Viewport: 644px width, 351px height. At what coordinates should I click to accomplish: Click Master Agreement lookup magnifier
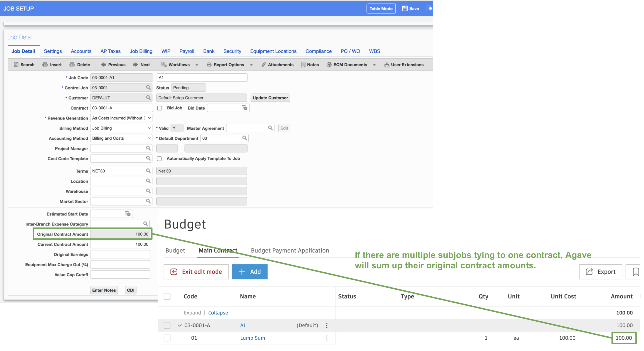pyautogui.click(x=270, y=128)
